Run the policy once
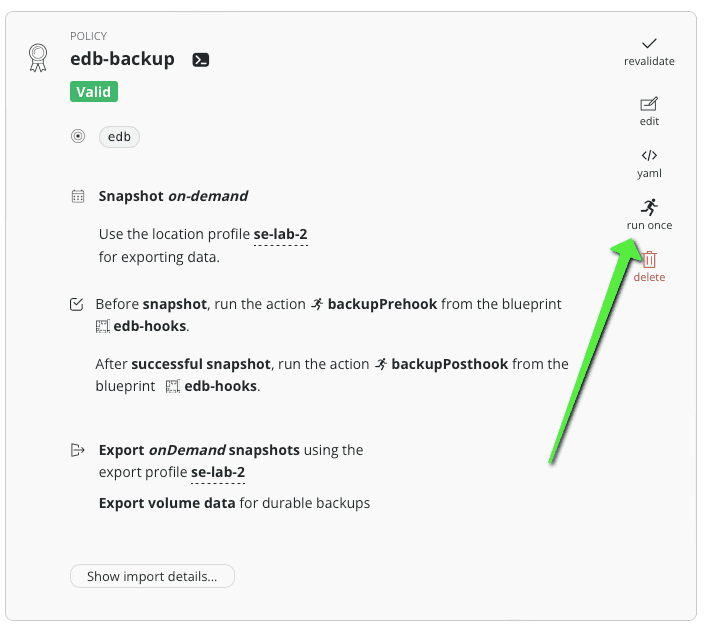Image resolution: width=712 pixels, height=630 pixels. point(649,208)
